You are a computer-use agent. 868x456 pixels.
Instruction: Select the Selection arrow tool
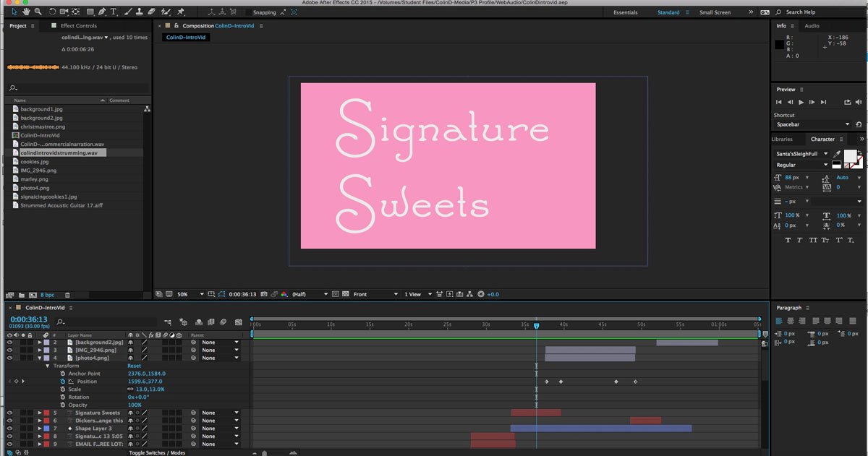coord(14,12)
